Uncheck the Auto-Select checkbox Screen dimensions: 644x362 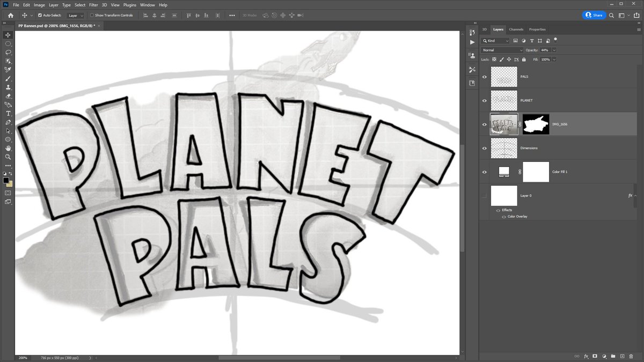40,16
